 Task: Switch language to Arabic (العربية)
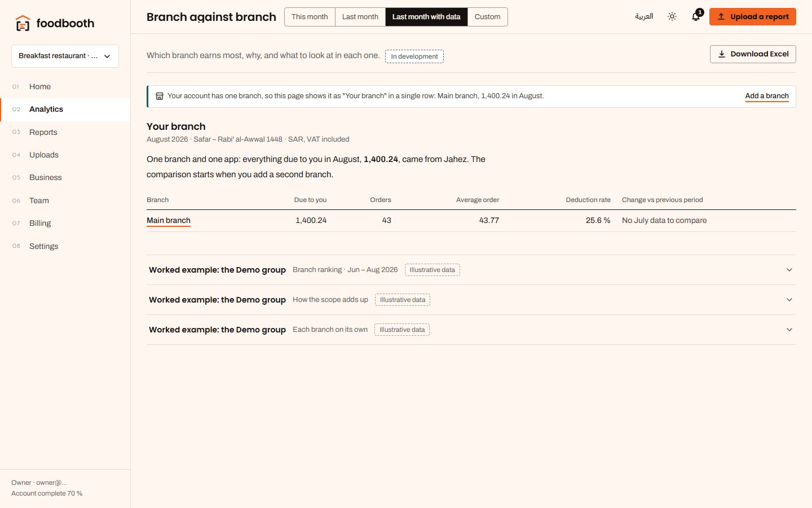[644, 16]
